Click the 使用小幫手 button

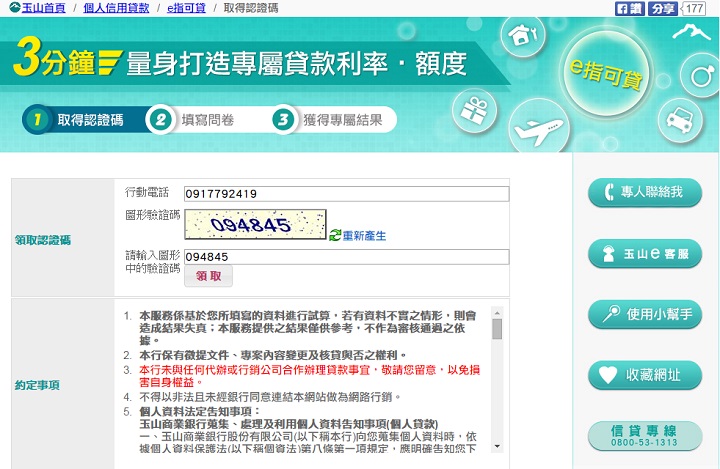[x=645, y=314]
